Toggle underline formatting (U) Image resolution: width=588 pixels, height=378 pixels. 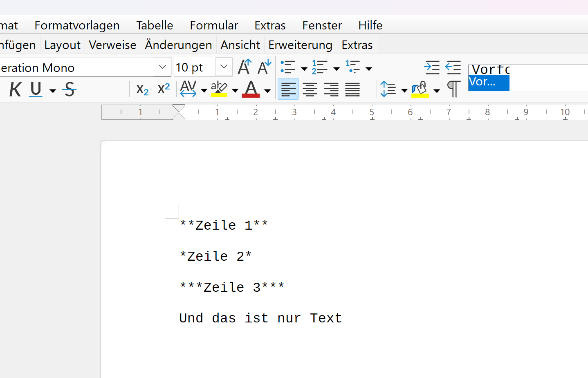click(x=36, y=89)
